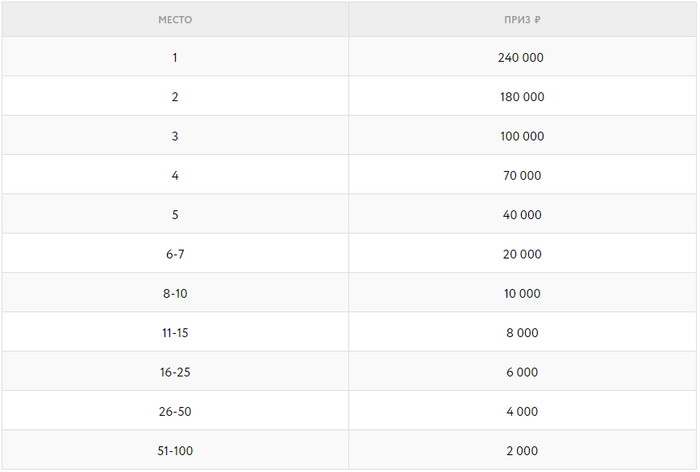Image resolution: width=700 pixels, height=472 pixels.
Task: Select the 6-7 place range cell
Action: click(175, 254)
